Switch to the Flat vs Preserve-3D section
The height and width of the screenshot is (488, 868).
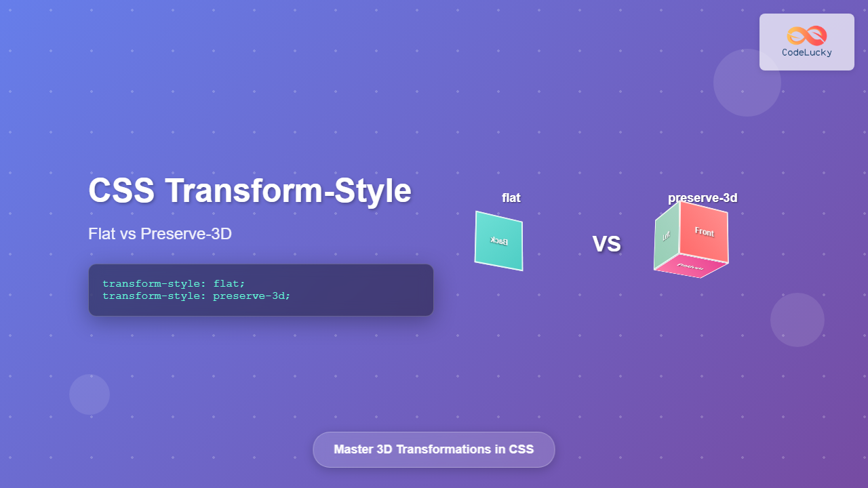point(160,233)
